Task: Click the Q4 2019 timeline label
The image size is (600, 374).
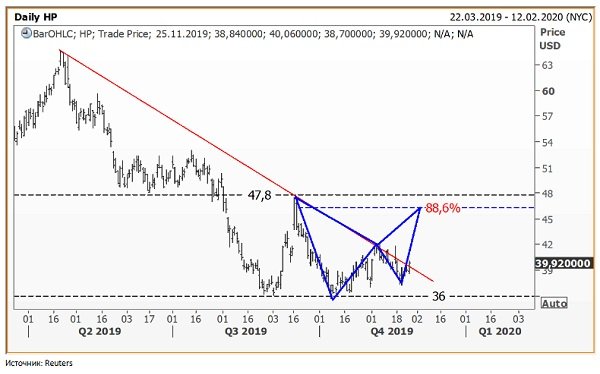Action: pyautogui.click(x=392, y=331)
